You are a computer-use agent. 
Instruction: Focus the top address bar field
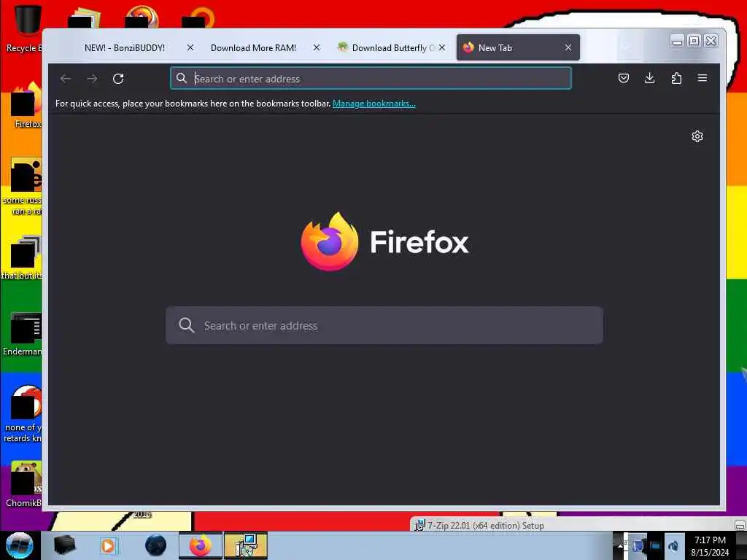pyautogui.click(x=371, y=79)
